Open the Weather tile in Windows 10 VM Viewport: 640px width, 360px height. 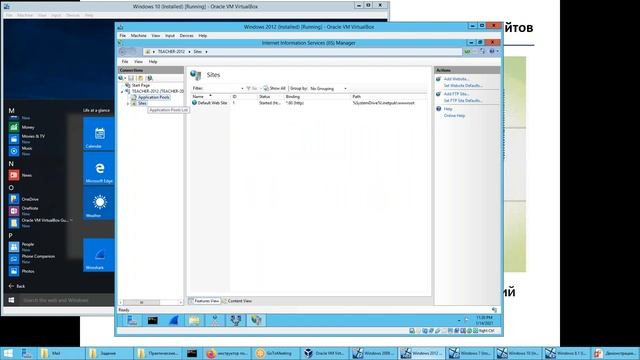click(x=99, y=203)
